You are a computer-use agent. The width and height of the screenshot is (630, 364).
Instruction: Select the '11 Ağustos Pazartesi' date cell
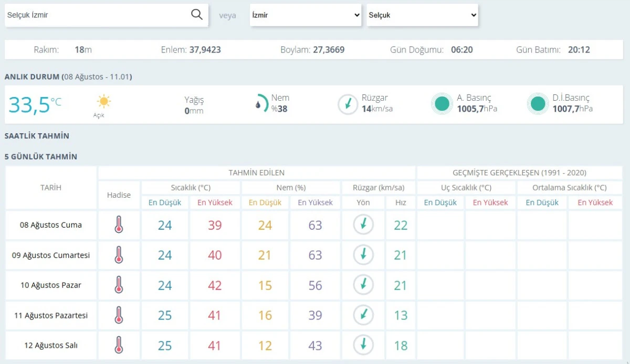click(x=51, y=316)
